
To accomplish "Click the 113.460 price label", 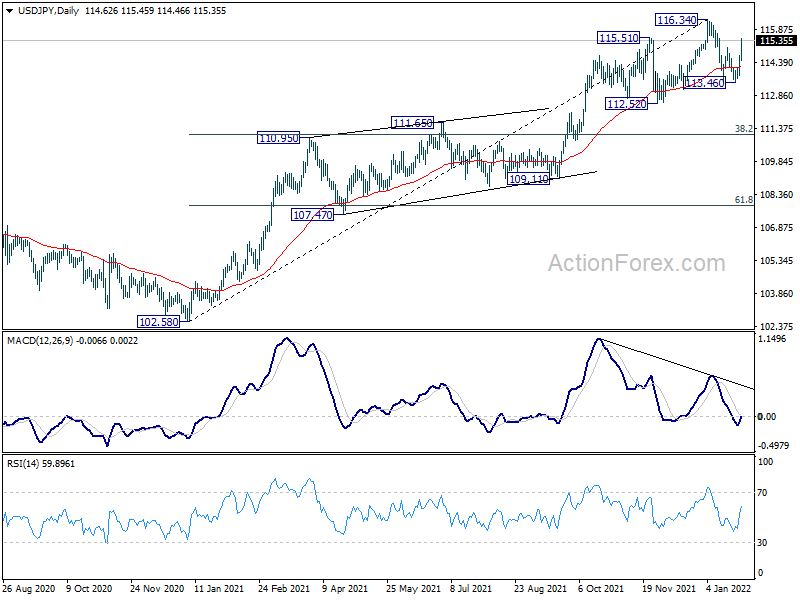I will point(705,83).
